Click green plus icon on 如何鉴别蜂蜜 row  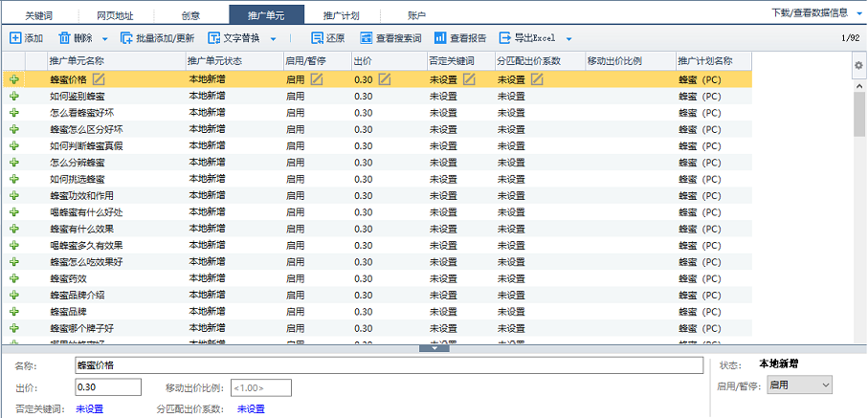point(14,97)
